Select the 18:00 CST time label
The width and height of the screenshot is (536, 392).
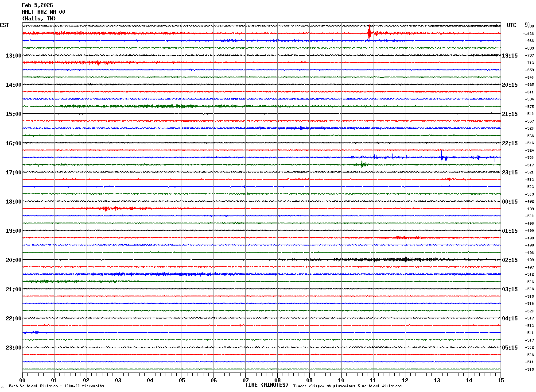click(x=13, y=202)
